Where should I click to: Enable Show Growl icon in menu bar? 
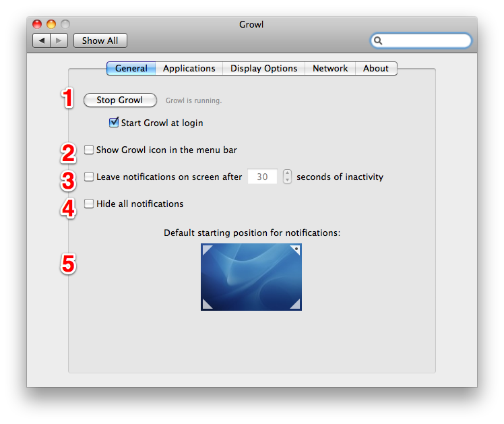pyautogui.click(x=89, y=150)
